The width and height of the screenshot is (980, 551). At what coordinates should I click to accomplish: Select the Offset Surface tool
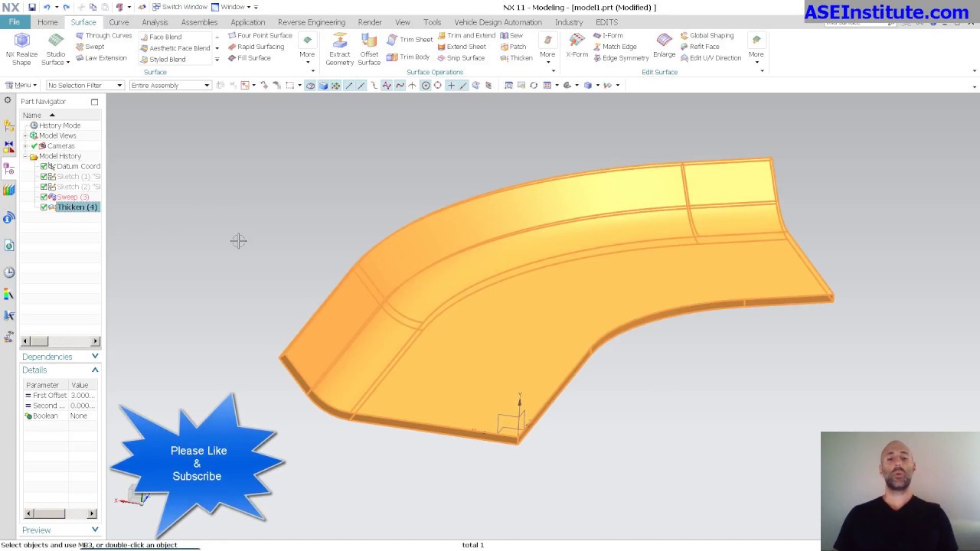369,49
